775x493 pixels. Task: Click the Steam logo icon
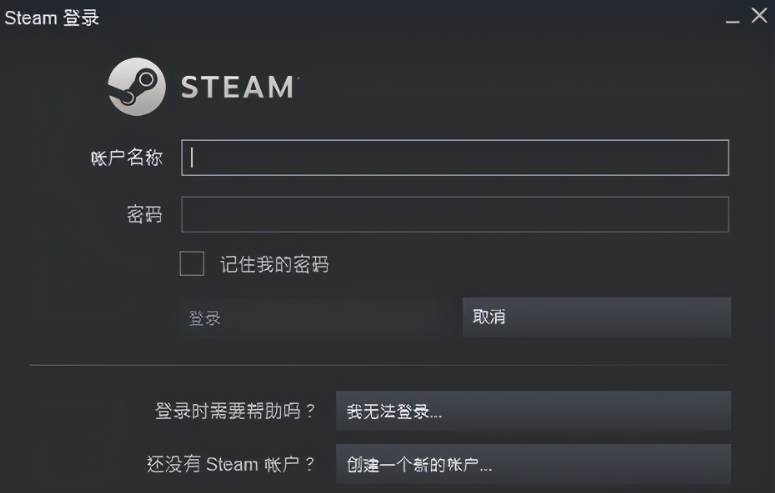[137, 86]
